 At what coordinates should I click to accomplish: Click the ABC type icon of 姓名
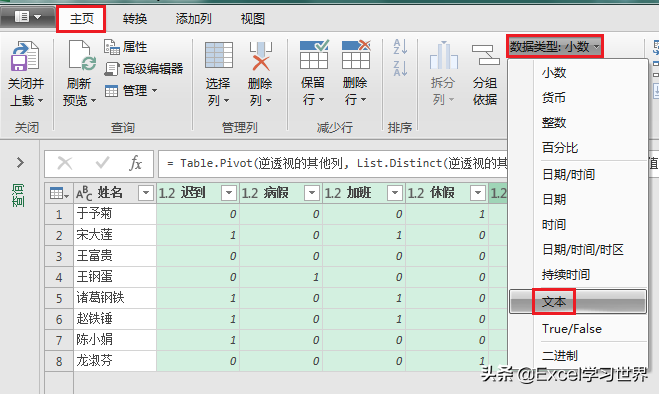tap(84, 193)
